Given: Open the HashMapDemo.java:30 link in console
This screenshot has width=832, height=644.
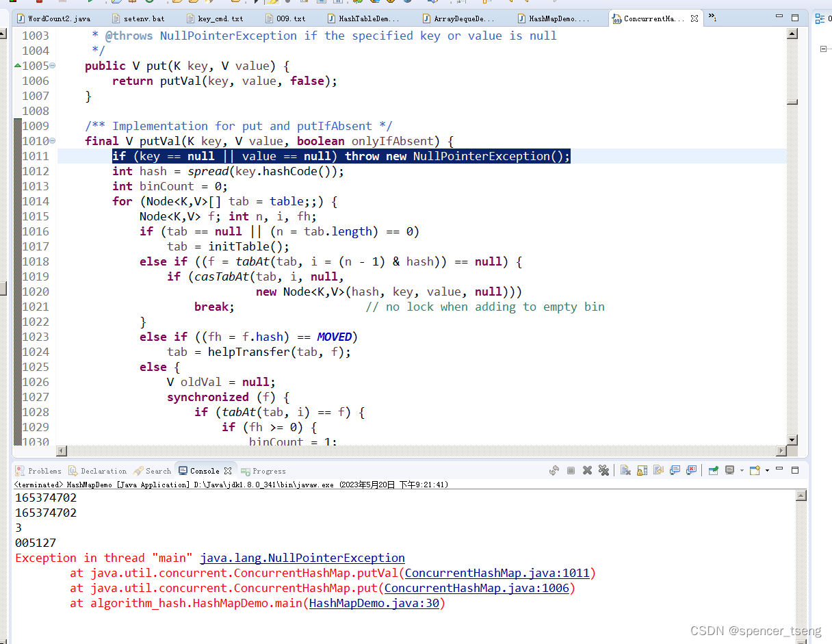Looking at the screenshot, I should coord(374,603).
